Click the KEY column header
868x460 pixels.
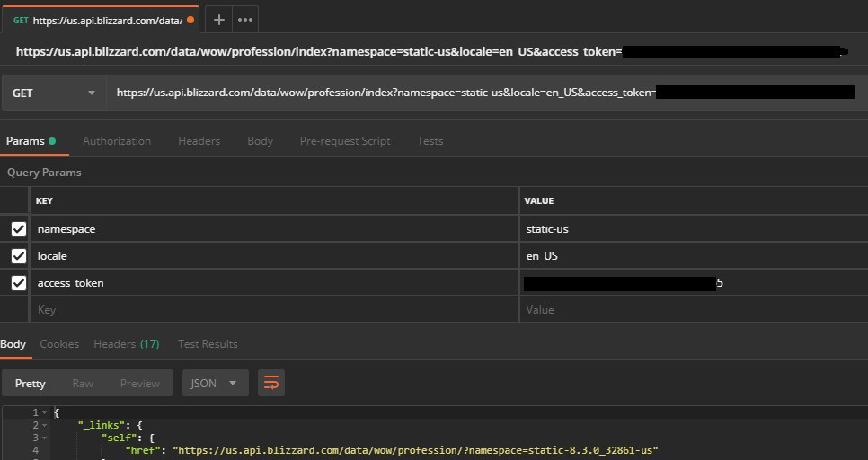point(44,201)
